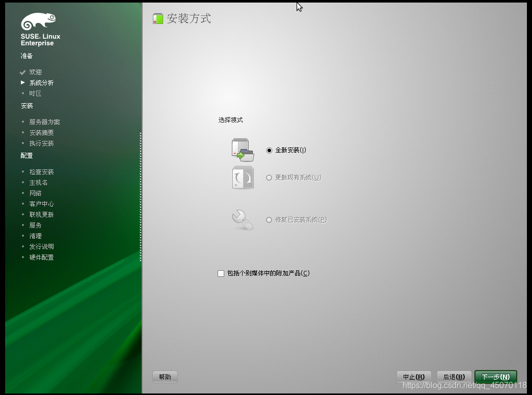
Task: Enable 包括个别媒体中的附加产品 checkbox
Action: [x=221, y=273]
